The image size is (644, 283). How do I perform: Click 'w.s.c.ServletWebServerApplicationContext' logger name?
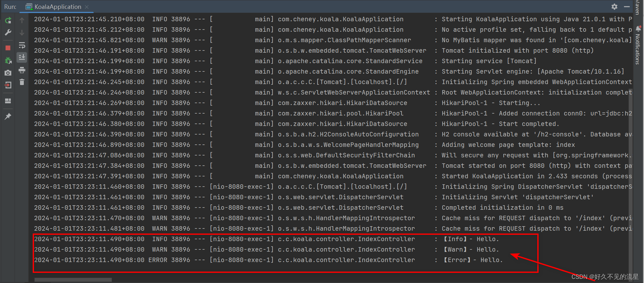click(x=354, y=92)
